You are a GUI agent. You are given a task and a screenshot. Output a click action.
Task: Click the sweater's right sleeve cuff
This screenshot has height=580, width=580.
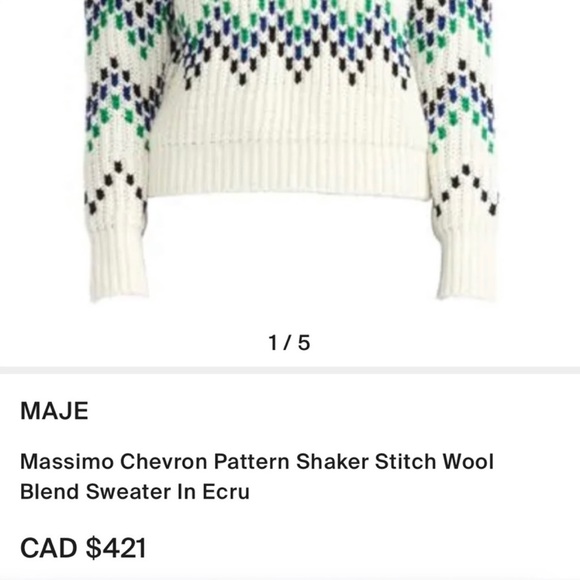467,266
